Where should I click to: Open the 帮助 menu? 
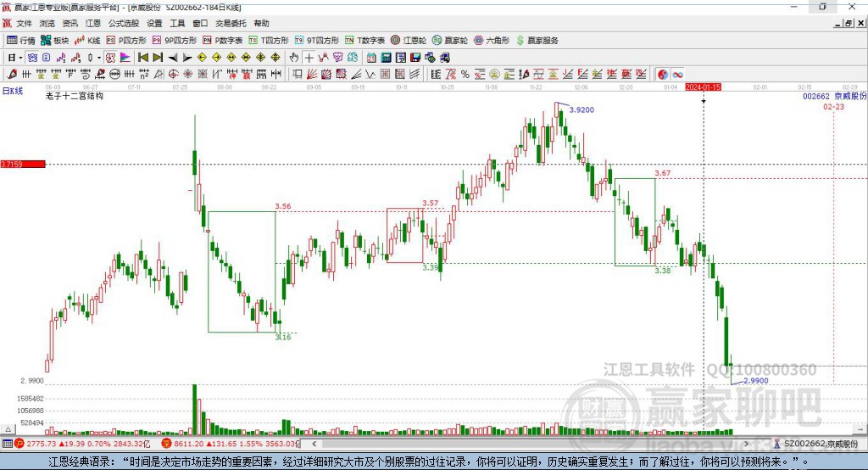[x=261, y=23]
